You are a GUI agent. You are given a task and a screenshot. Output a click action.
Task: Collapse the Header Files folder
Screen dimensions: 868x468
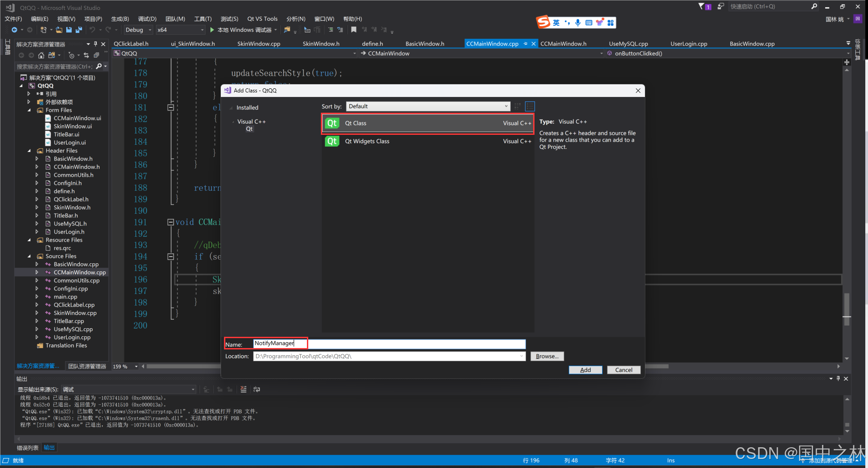(29, 151)
